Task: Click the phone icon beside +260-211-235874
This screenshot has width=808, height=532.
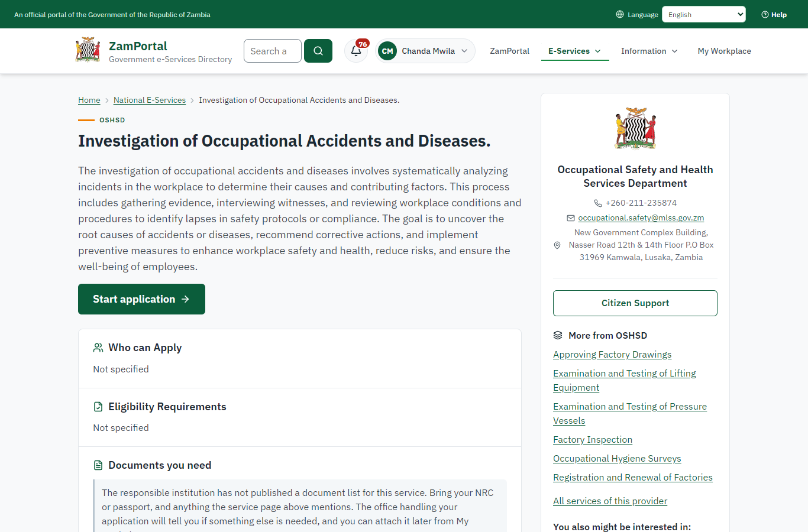Action: click(x=598, y=203)
